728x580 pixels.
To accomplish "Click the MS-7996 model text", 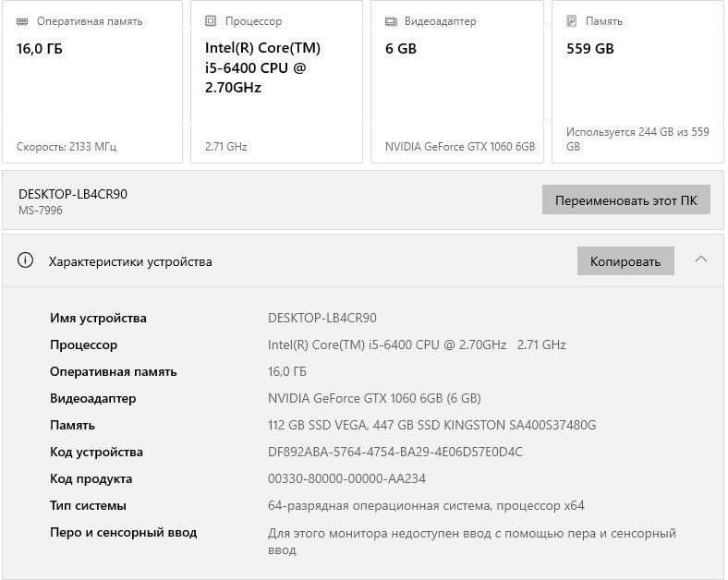I will tap(41, 211).
